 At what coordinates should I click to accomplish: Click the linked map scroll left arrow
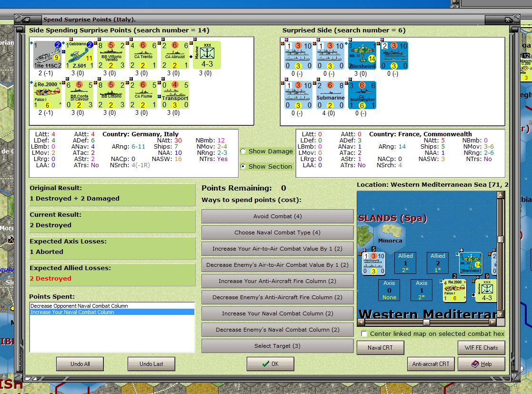pyautogui.click(x=361, y=322)
